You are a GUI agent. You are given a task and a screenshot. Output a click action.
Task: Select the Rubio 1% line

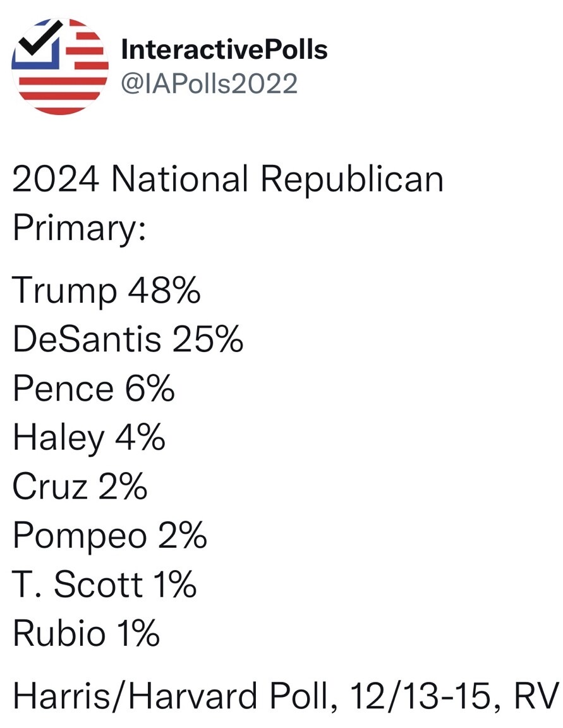[x=86, y=633]
